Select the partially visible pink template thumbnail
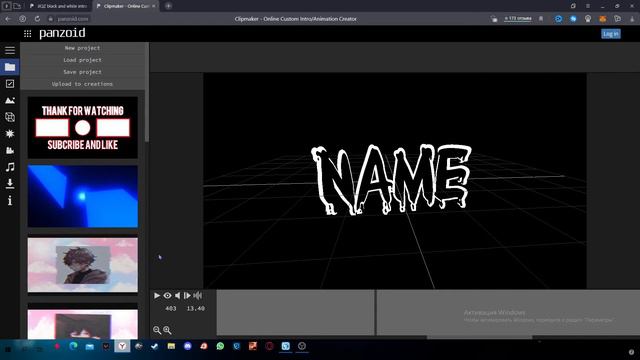Screen dimensions: 640x360 pos(83,324)
